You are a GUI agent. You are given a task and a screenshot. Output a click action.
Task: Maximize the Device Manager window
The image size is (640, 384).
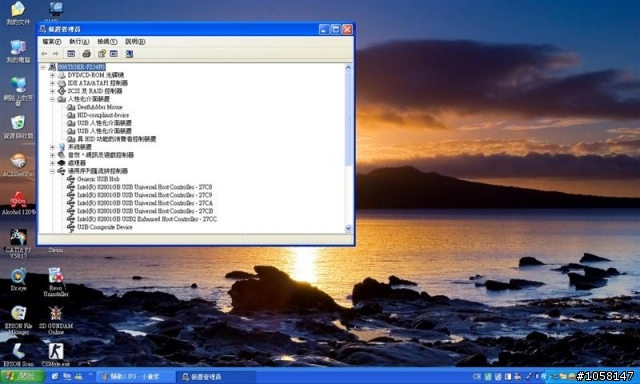point(336,29)
